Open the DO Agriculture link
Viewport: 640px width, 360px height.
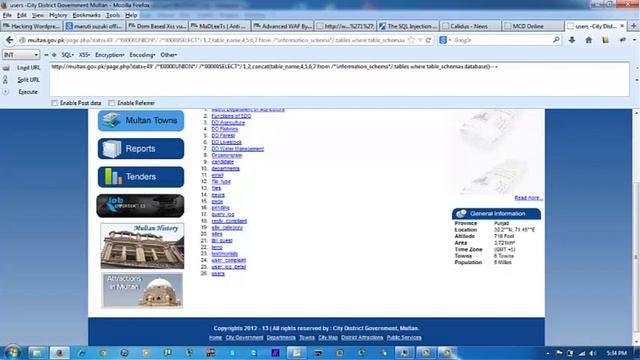click(228, 122)
